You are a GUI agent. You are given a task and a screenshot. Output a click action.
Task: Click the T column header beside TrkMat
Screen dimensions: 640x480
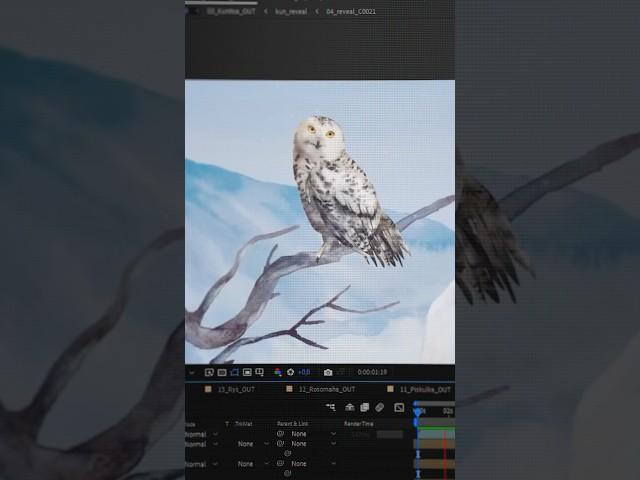point(227,424)
